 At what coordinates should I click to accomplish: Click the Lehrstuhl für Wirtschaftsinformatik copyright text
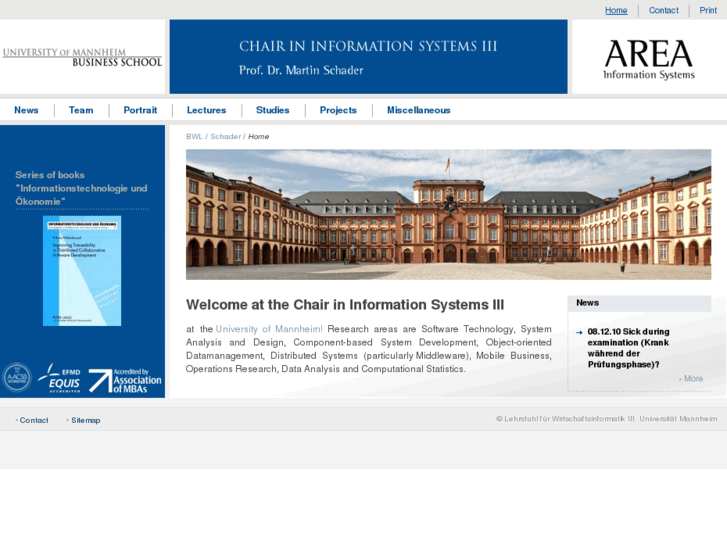tap(606, 419)
